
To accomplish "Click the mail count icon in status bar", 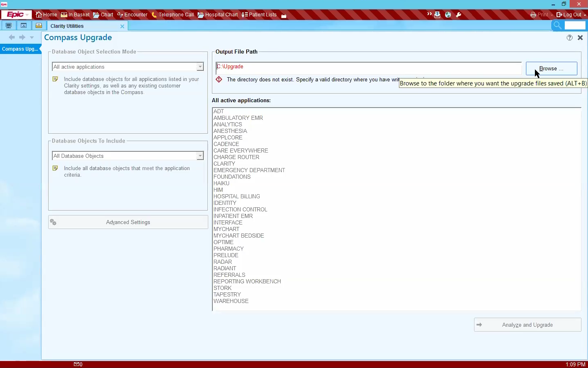I will coord(78,364).
